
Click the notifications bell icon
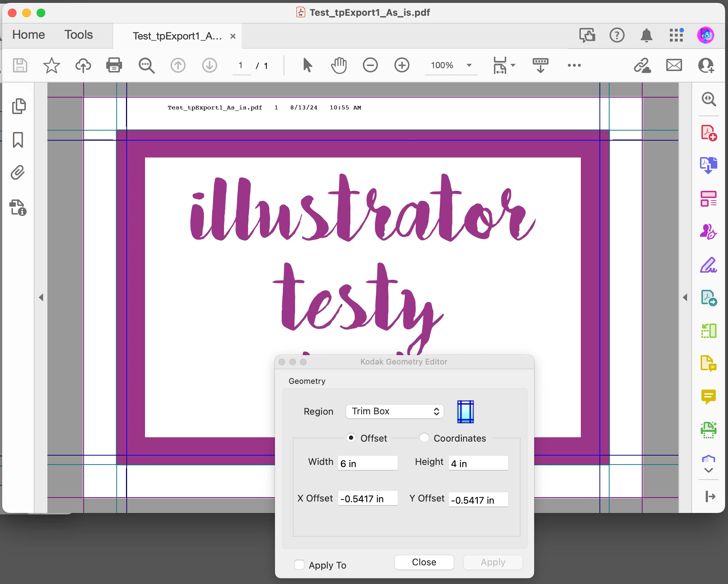click(646, 35)
